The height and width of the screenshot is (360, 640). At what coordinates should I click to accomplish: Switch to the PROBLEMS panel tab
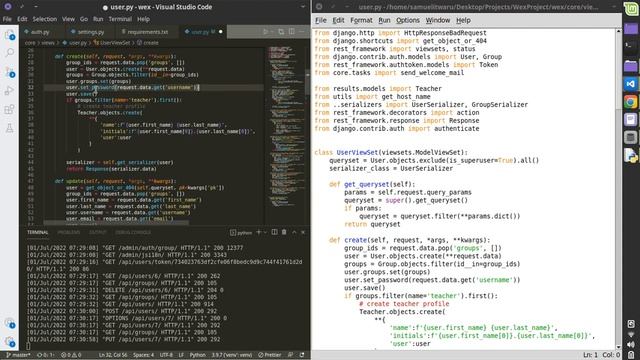(x=69, y=233)
